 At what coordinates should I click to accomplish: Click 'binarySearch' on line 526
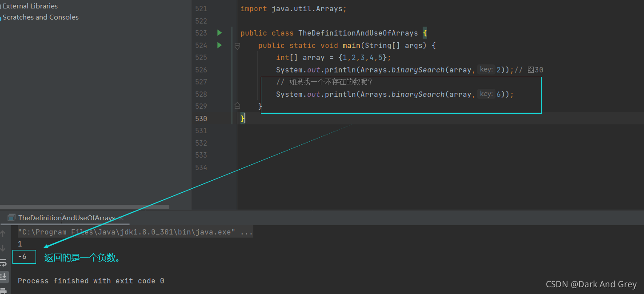tap(418, 70)
